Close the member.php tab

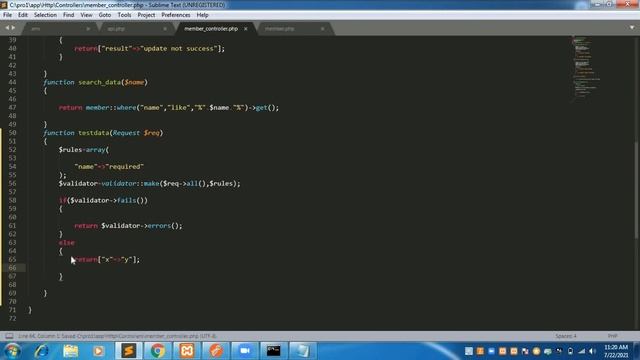322,29
